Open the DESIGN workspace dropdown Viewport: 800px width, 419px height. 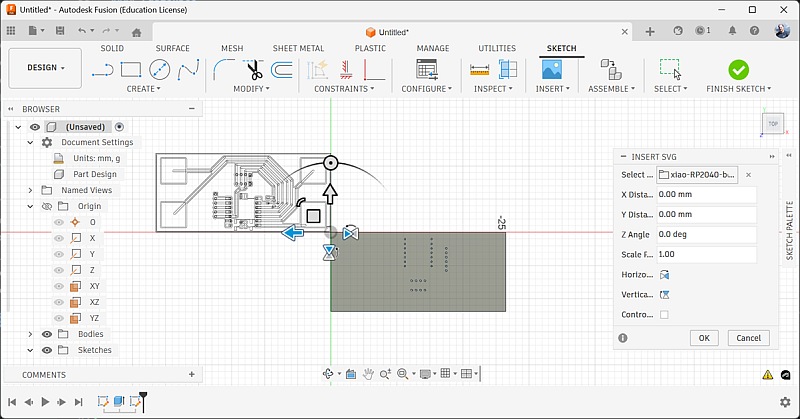click(45, 68)
